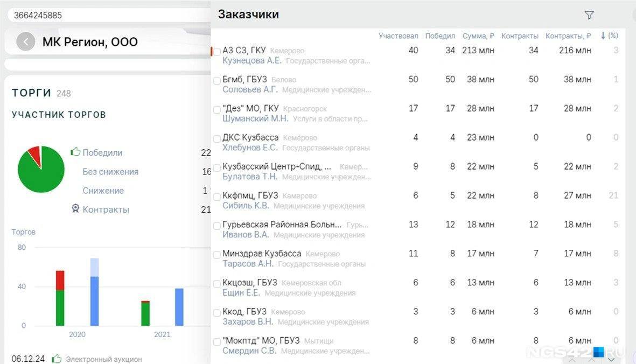Open the filter funnel in Заказчики panel

tap(589, 15)
